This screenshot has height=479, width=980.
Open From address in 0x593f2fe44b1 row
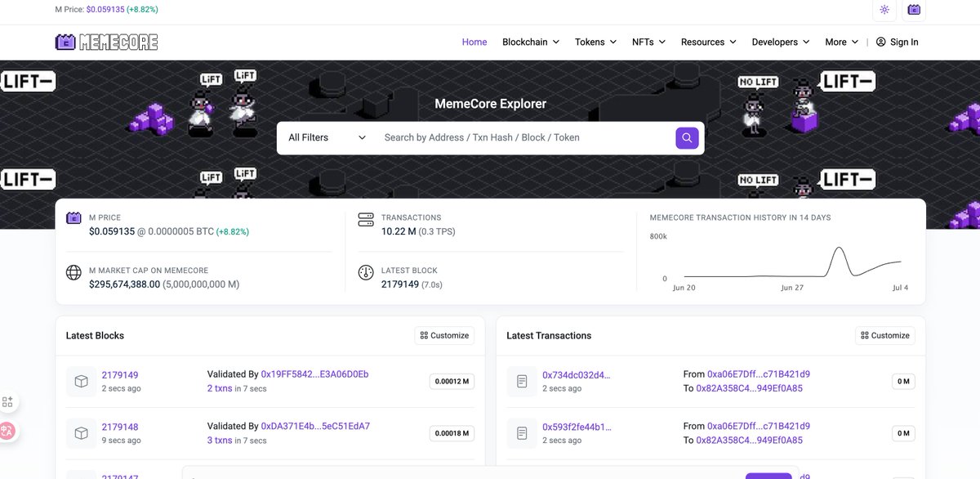[759, 426]
